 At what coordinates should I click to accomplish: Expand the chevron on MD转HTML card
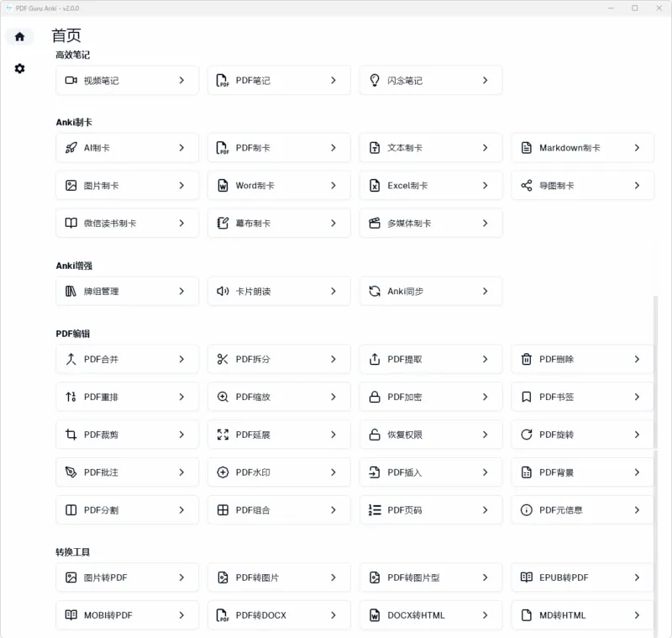[x=637, y=615]
